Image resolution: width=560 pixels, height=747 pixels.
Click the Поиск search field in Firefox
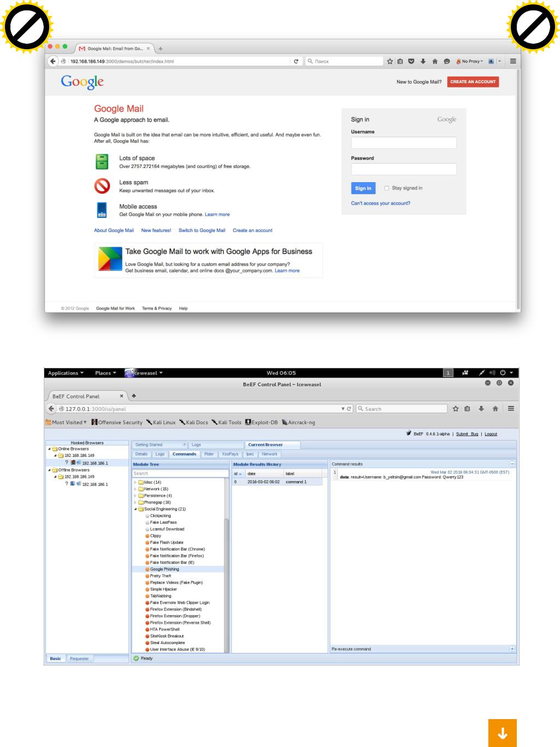click(x=344, y=61)
